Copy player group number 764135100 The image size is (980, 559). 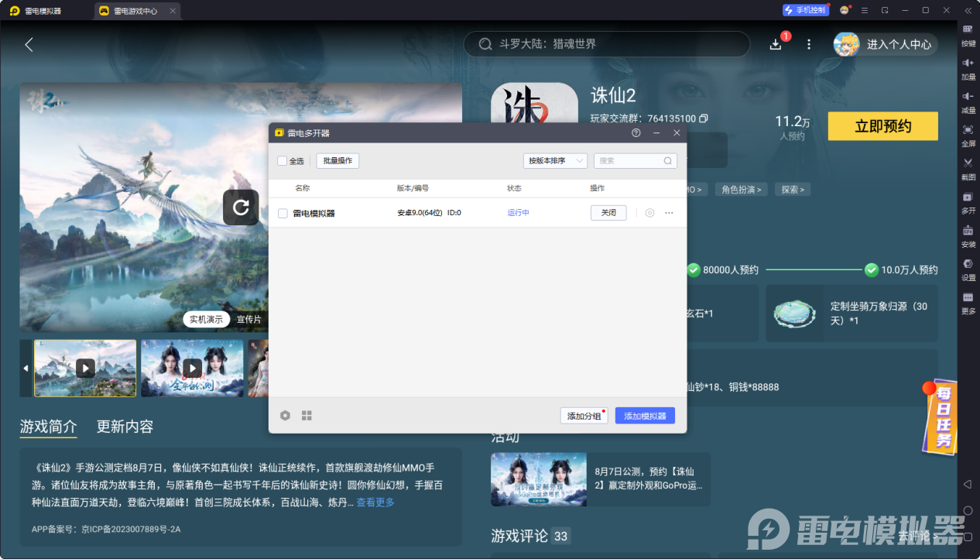click(704, 118)
